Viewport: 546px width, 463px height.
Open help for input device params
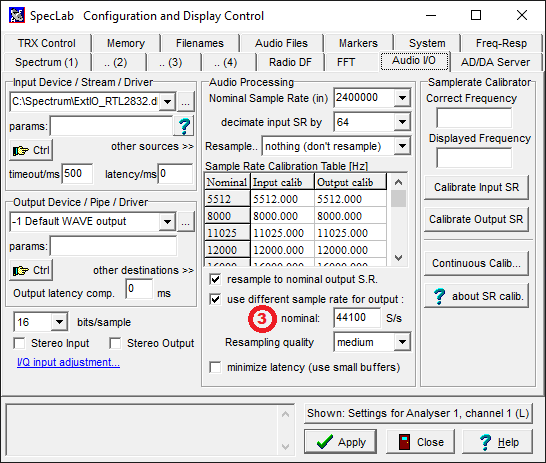tap(184, 126)
